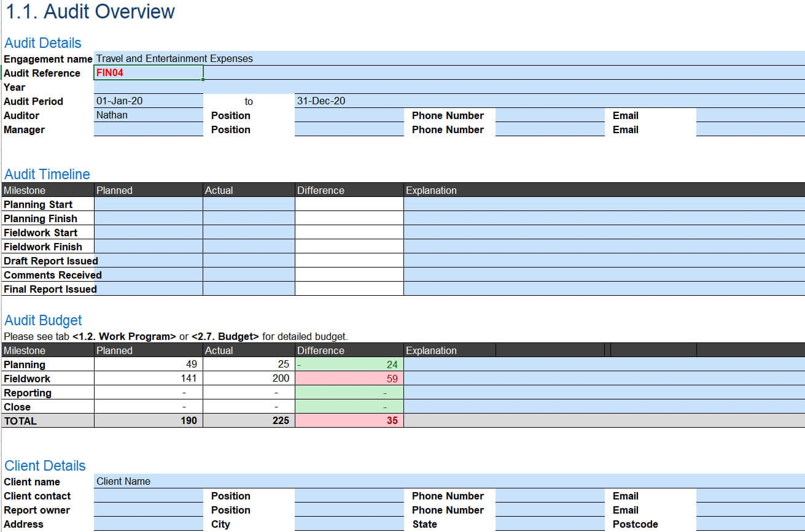Click the audit period start date 01-Jan-20

click(x=149, y=101)
